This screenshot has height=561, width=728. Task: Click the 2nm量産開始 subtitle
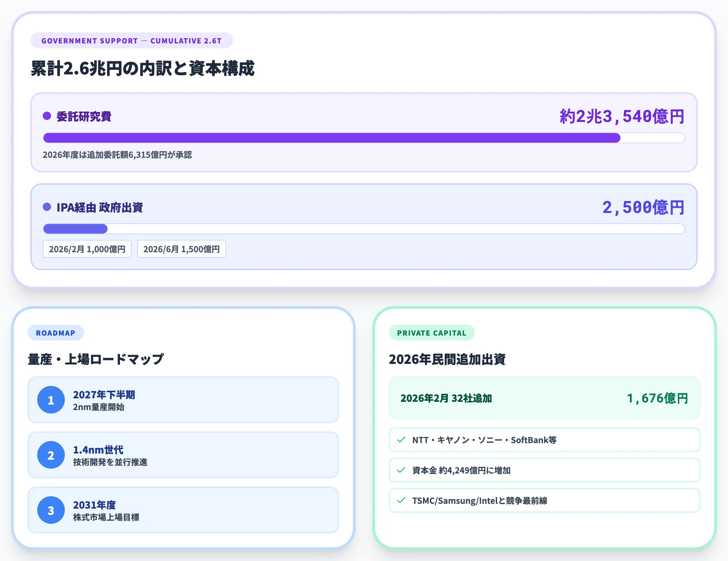(99, 407)
